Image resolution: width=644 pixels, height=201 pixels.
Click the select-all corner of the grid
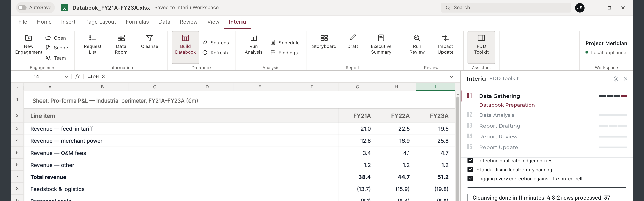click(x=17, y=87)
